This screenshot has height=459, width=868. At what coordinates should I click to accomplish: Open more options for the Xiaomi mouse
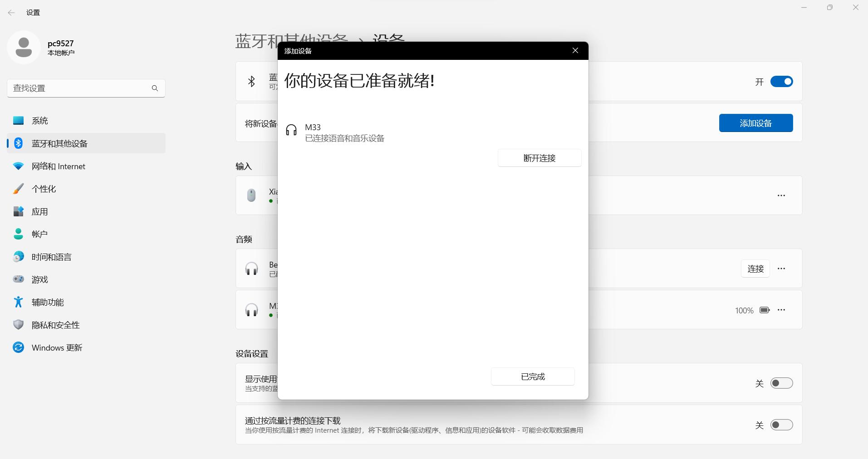782,195
